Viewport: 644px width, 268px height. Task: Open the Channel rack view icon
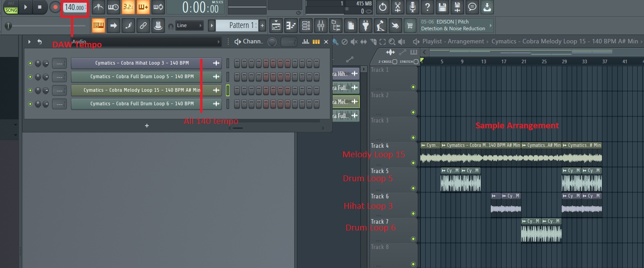click(x=306, y=26)
